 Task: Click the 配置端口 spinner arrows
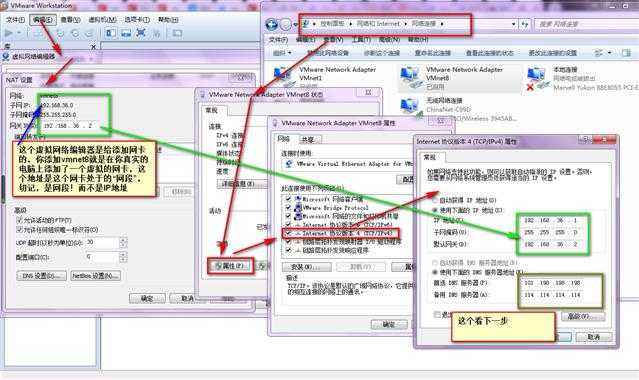pyautogui.click(x=123, y=257)
